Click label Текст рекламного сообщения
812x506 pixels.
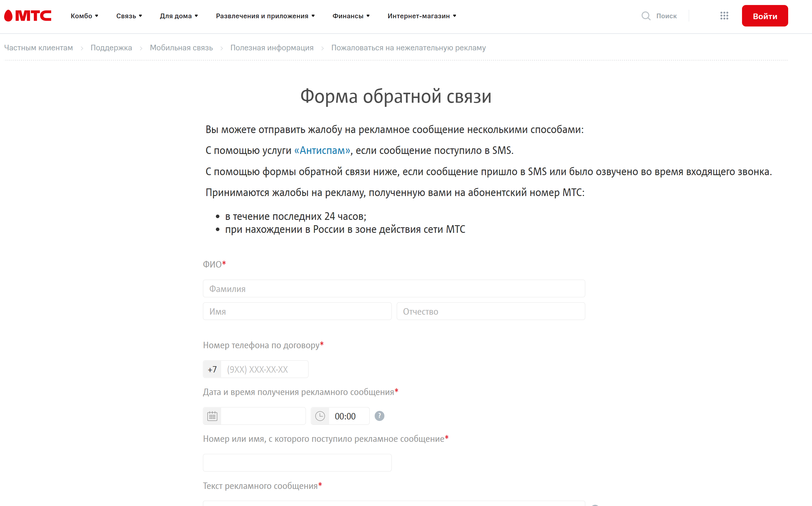[x=262, y=486]
